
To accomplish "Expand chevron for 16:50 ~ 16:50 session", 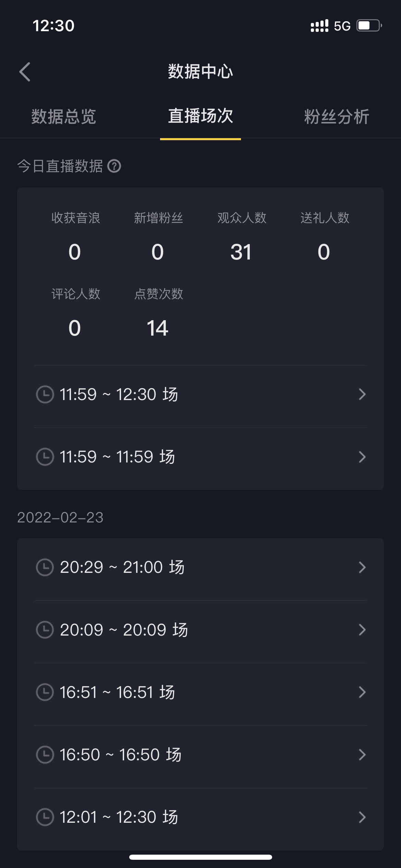I will point(362,755).
